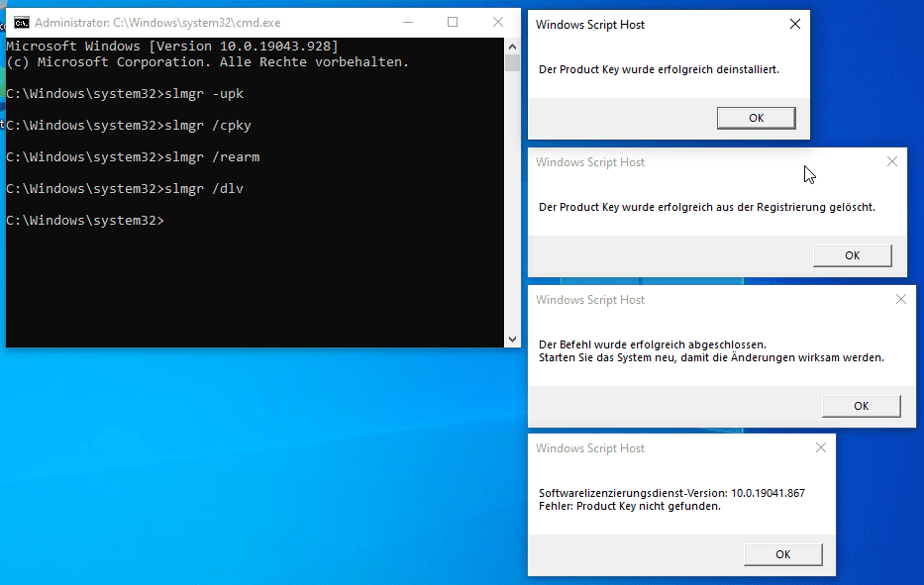Click the title of the 'Befehl wurde erfolgreich' dialog
Viewport: 924px width, 585px height.
coord(590,300)
